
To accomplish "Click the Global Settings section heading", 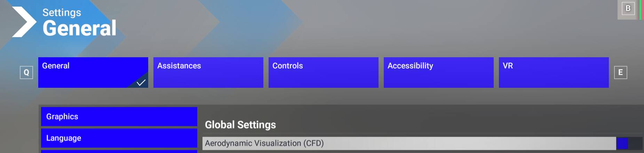I will 240,125.
